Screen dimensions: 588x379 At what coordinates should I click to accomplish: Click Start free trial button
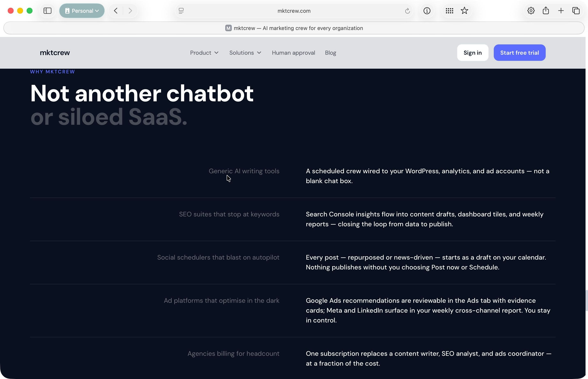pyautogui.click(x=519, y=53)
